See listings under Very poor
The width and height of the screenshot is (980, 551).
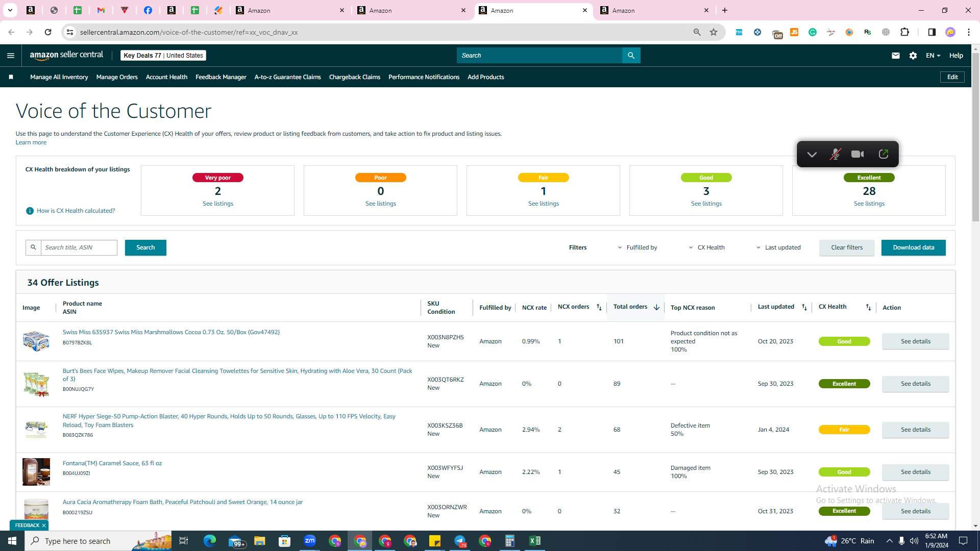tap(218, 204)
